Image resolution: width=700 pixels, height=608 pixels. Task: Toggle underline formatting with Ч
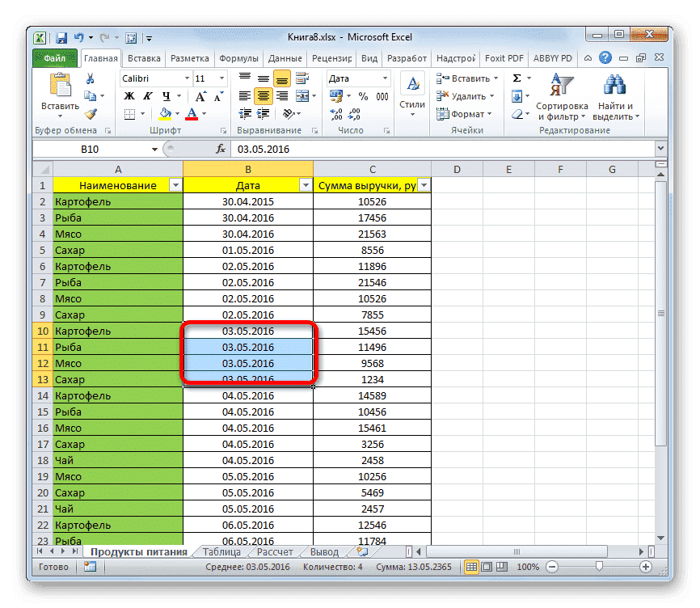(166, 94)
